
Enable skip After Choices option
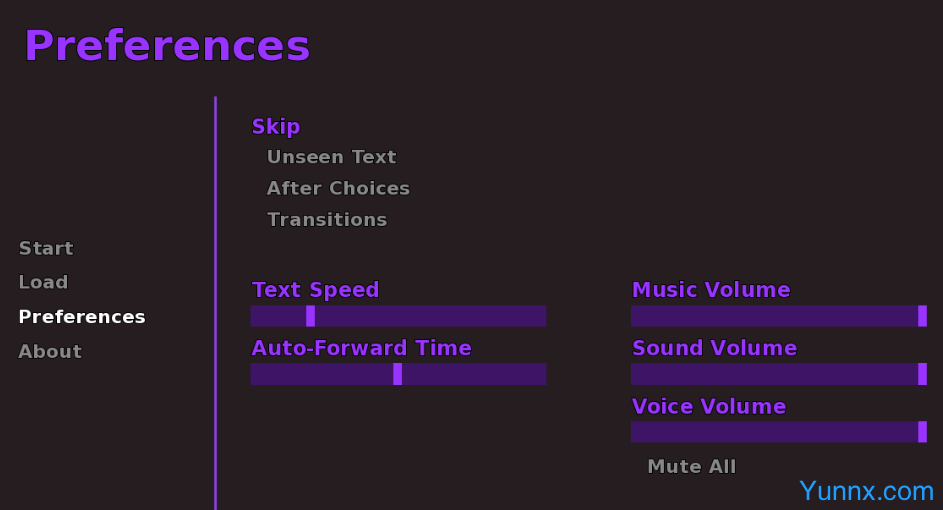[338, 188]
